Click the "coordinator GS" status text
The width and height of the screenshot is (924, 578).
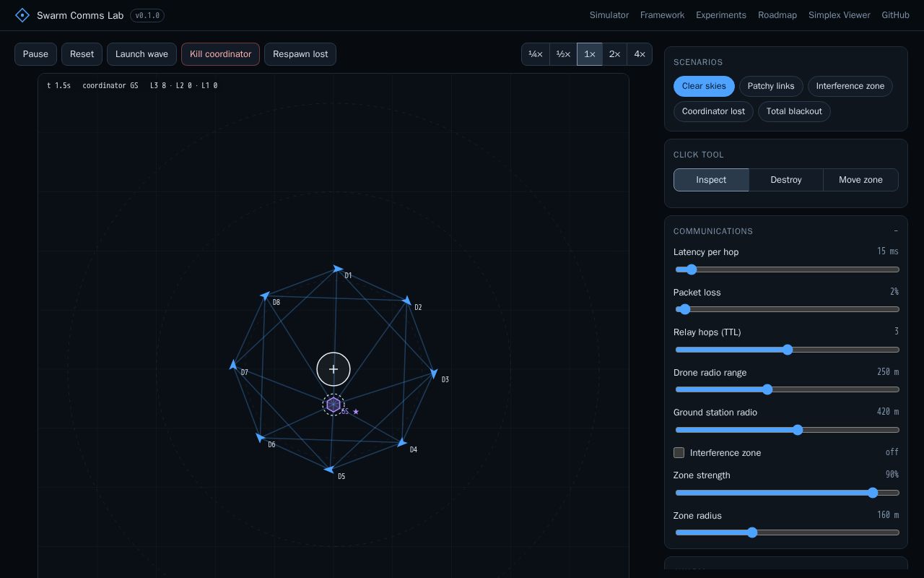pos(110,85)
